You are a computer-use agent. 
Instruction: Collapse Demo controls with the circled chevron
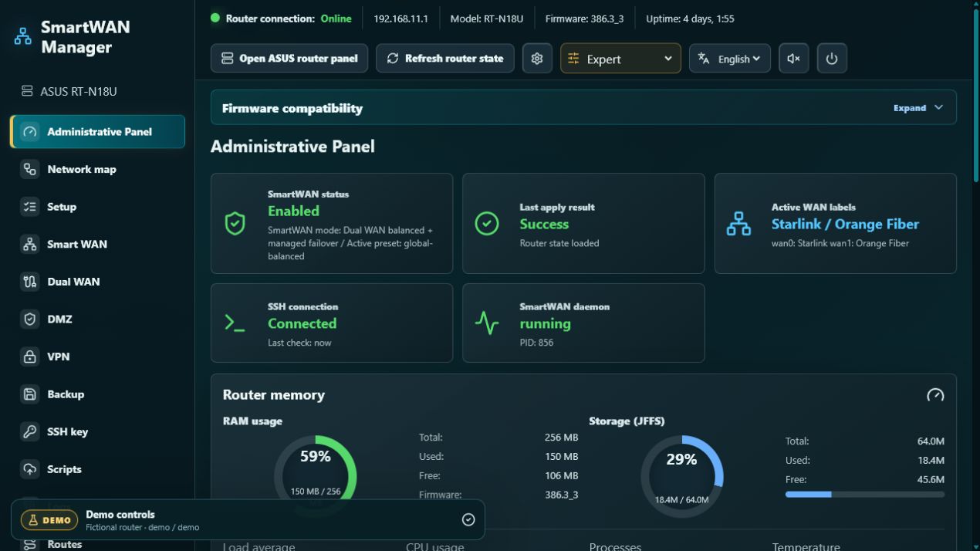point(468,520)
